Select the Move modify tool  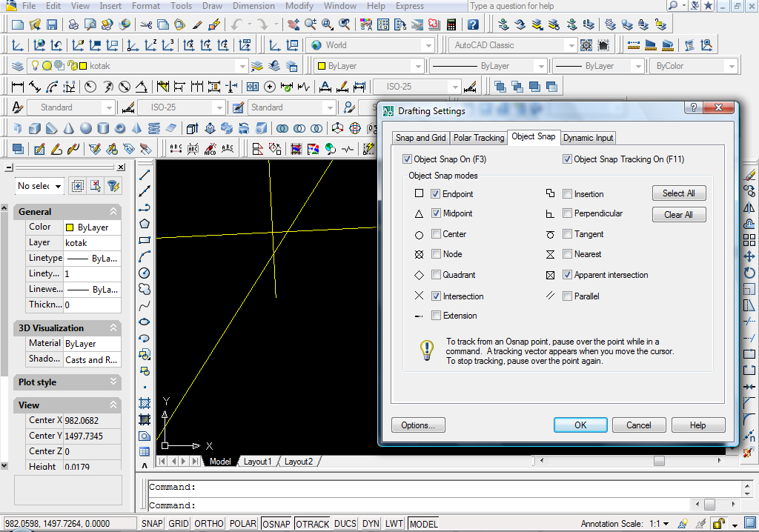point(749,256)
